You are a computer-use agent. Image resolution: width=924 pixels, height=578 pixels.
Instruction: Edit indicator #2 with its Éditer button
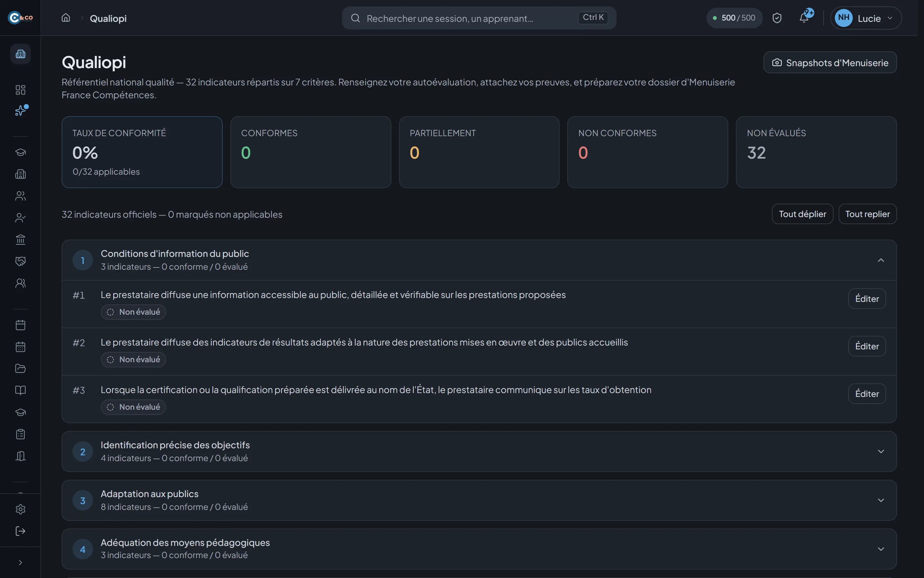pyautogui.click(x=867, y=346)
